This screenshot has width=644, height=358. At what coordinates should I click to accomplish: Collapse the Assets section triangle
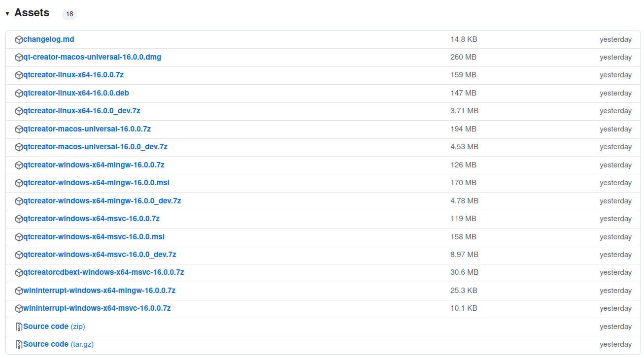[7, 14]
